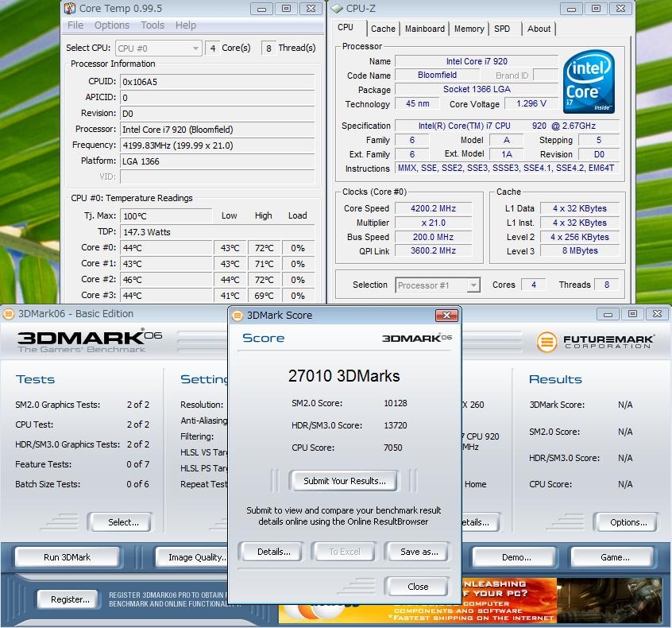Click the advertisement banner at the bottom

point(470,600)
